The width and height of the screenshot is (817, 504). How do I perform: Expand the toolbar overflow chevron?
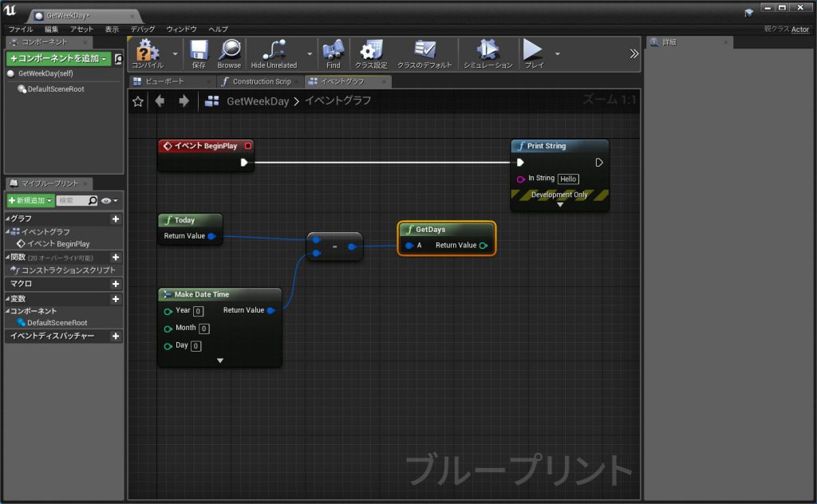[x=633, y=53]
